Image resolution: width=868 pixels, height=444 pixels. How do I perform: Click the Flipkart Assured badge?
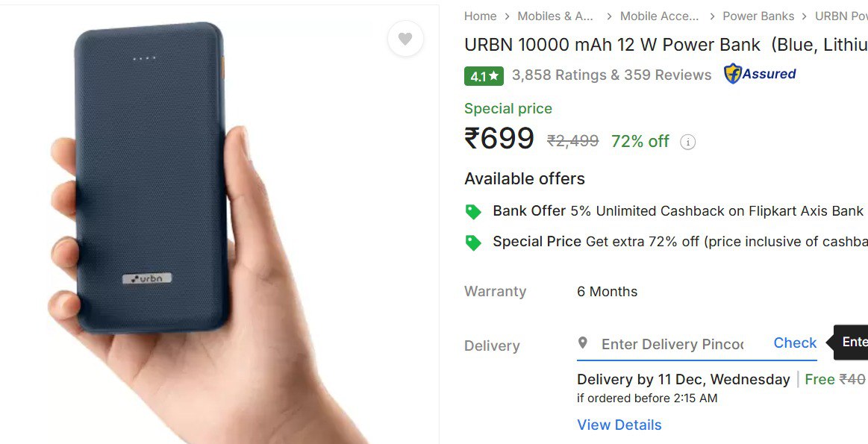coord(760,74)
